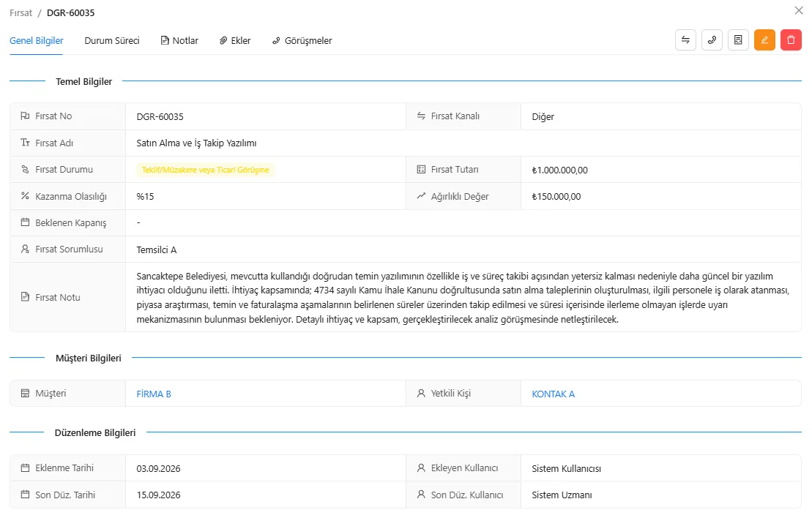Go to the Ekler tab
The height and width of the screenshot is (518, 812).
tap(235, 40)
